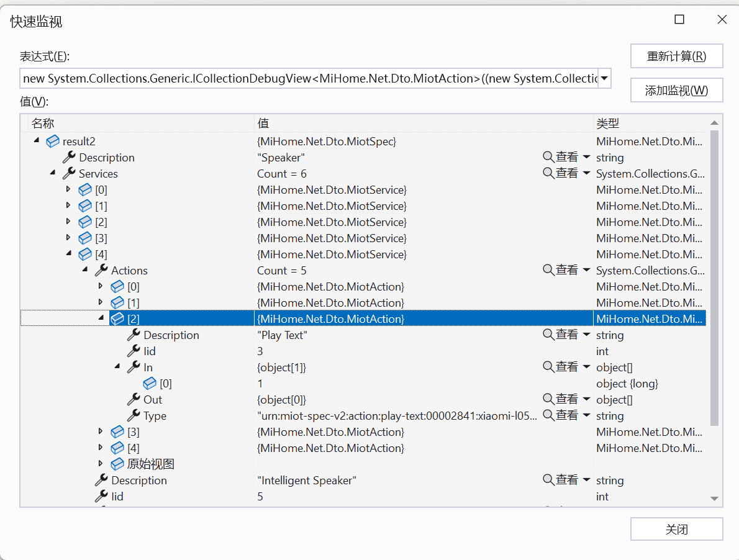Click the object icon of Actions item [1]
Screen dimensions: 739x560
[117, 302]
